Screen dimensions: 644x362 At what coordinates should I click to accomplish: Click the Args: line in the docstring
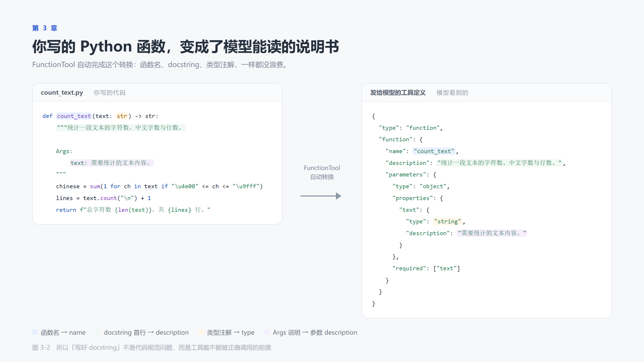coord(64,151)
